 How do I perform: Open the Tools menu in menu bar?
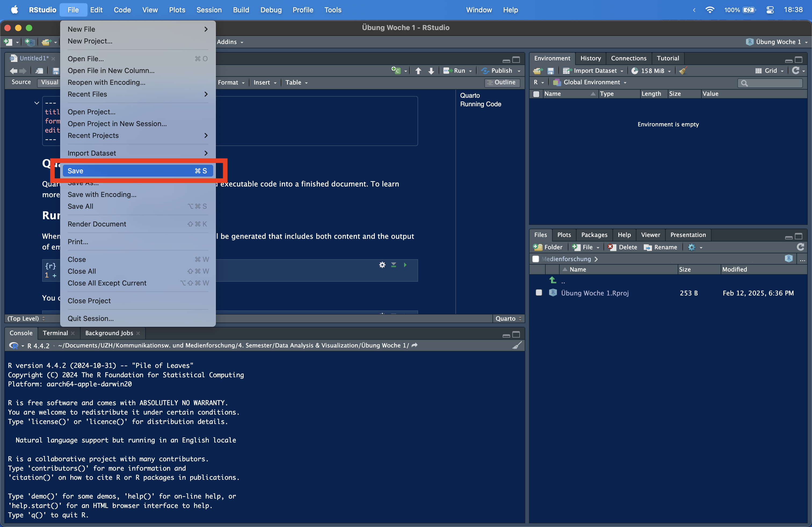(x=332, y=10)
